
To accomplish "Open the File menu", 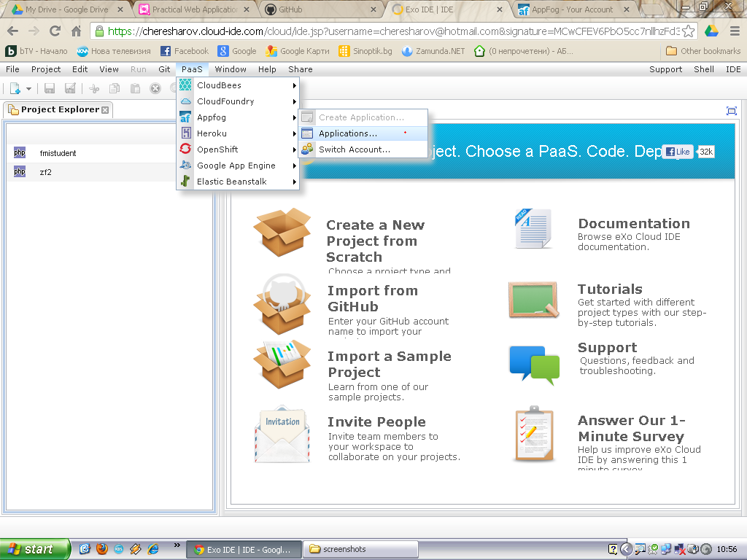I will [x=12, y=69].
